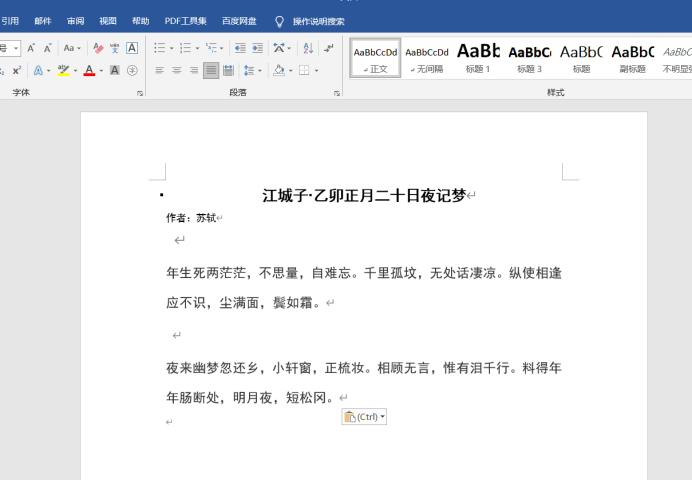
Task: Apply the 副标题 style
Action: coord(632,58)
